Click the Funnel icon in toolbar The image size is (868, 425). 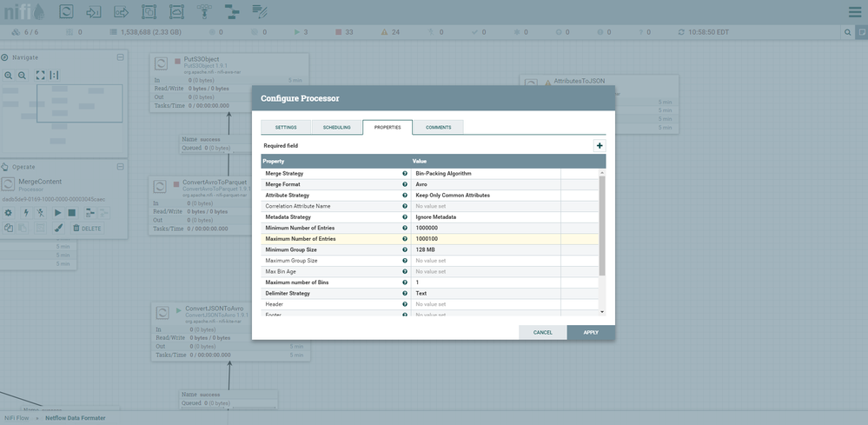pos(204,12)
